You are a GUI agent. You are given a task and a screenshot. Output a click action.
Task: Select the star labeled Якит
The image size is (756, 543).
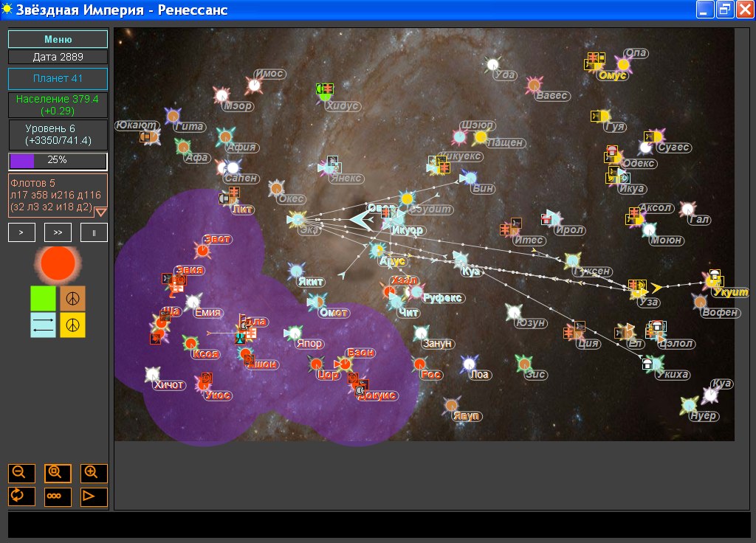point(296,271)
